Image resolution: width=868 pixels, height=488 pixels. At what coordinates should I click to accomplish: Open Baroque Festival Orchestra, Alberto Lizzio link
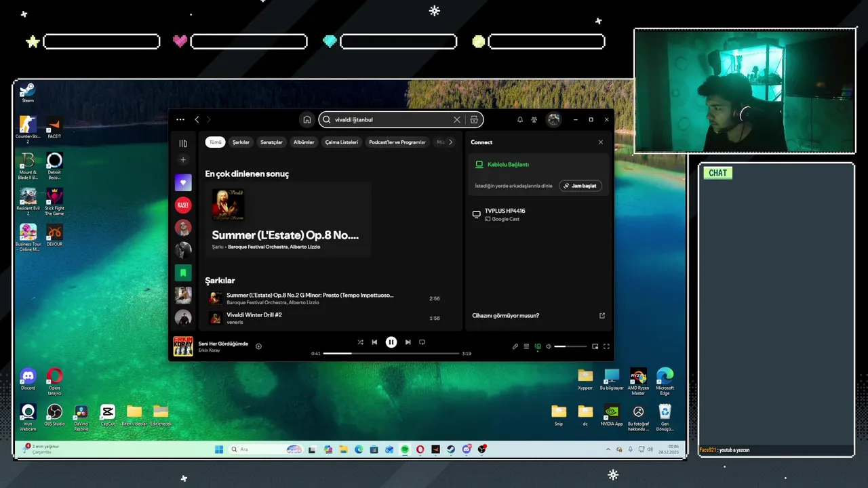click(x=274, y=247)
